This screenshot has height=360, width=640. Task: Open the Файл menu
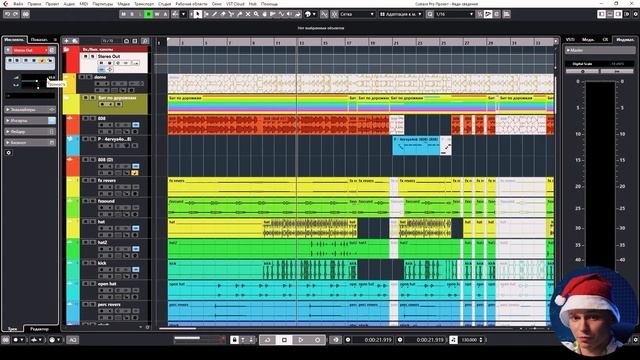point(18,4)
